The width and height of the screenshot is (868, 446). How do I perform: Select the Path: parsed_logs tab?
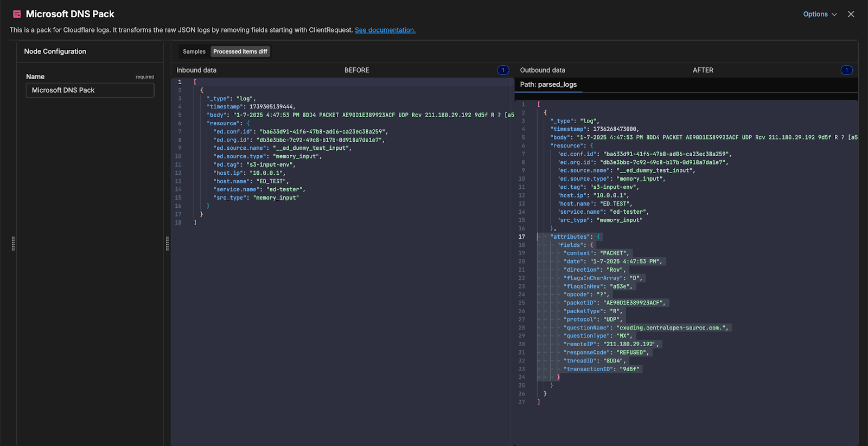548,85
